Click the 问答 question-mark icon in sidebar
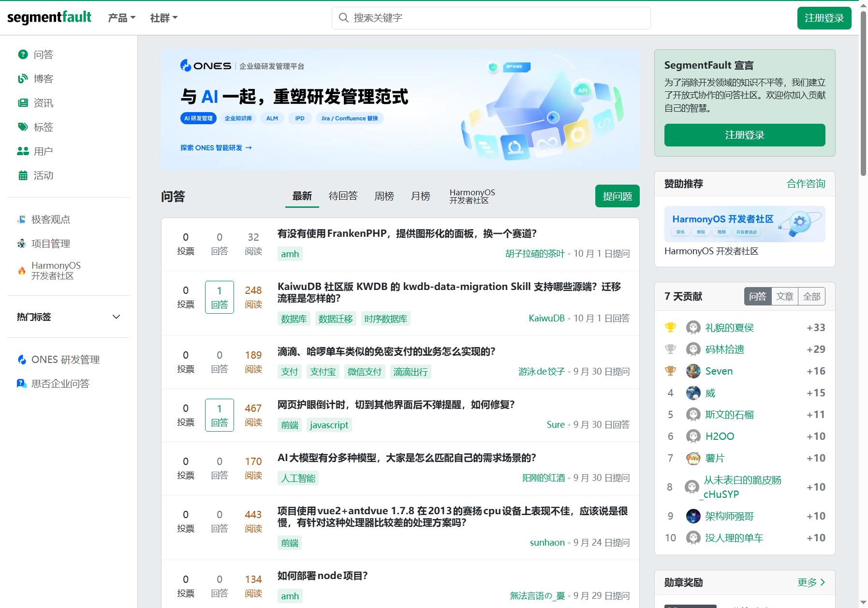 tap(23, 55)
